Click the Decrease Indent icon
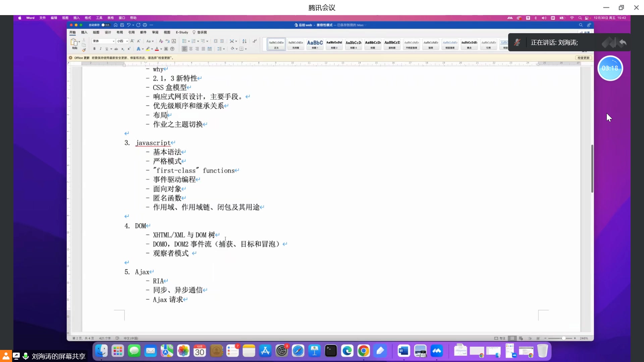The width and height of the screenshot is (644, 362). 216,41
